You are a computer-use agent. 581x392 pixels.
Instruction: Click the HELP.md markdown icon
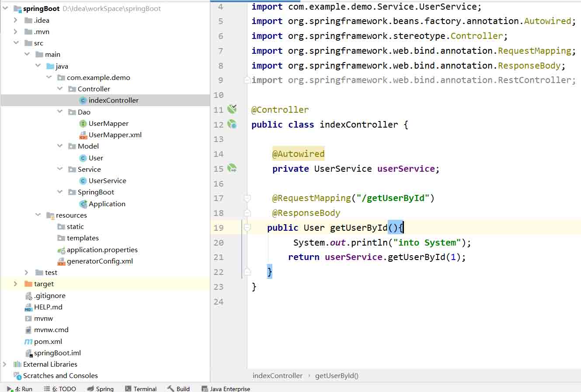click(28, 307)
